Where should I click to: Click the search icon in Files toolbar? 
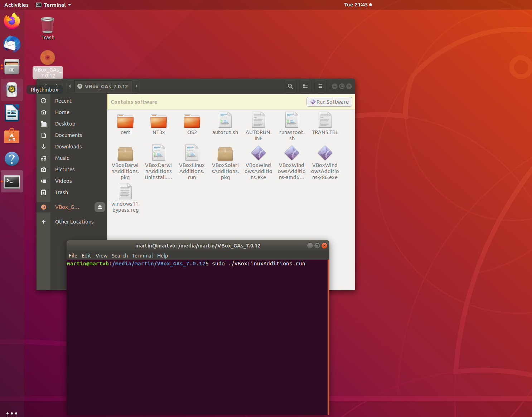pos(290,86)
